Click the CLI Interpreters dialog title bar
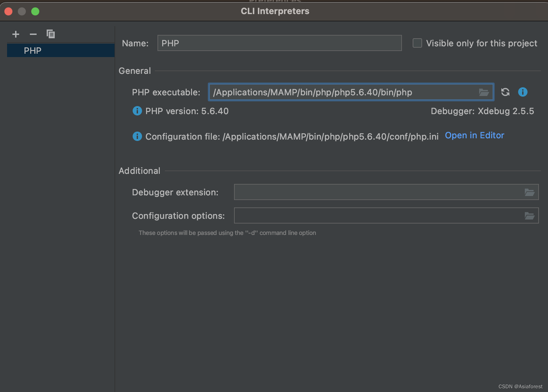 coord(275,11)
